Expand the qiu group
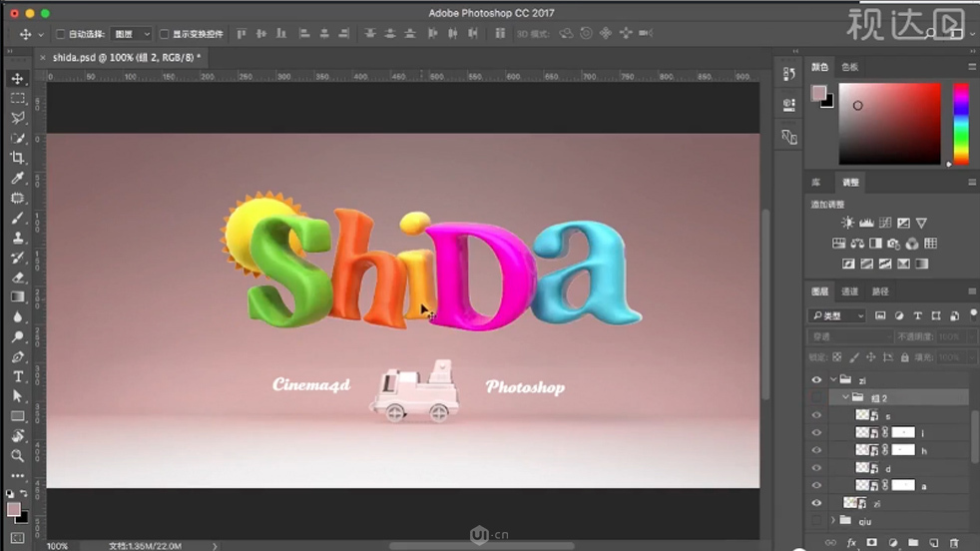 (x=833, y=520)
